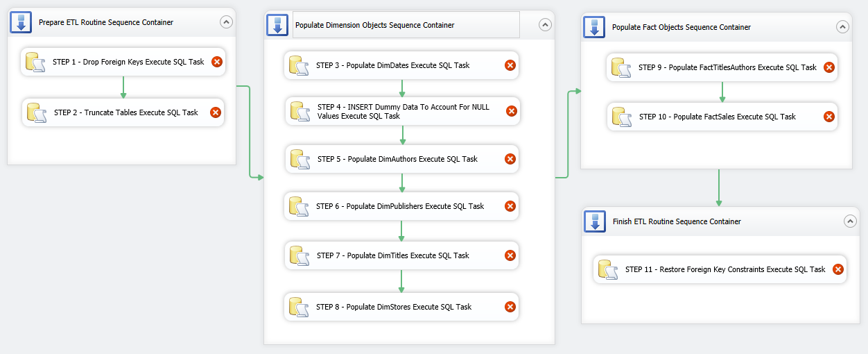Image resolution: width=868 pixels, height=354 pixels.
Task: Select the STEP 3 Populate DimDates label
Action: [393, 65]
